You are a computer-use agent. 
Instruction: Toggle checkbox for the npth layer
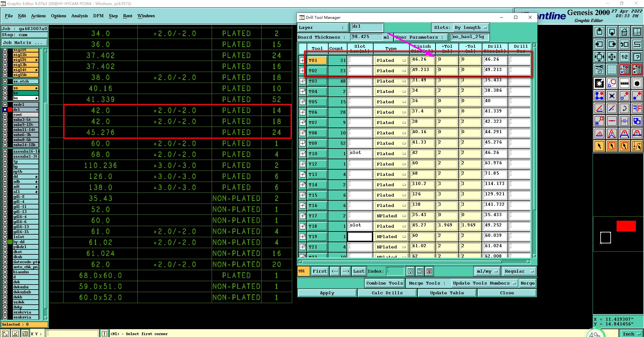[x=5, y=171]
